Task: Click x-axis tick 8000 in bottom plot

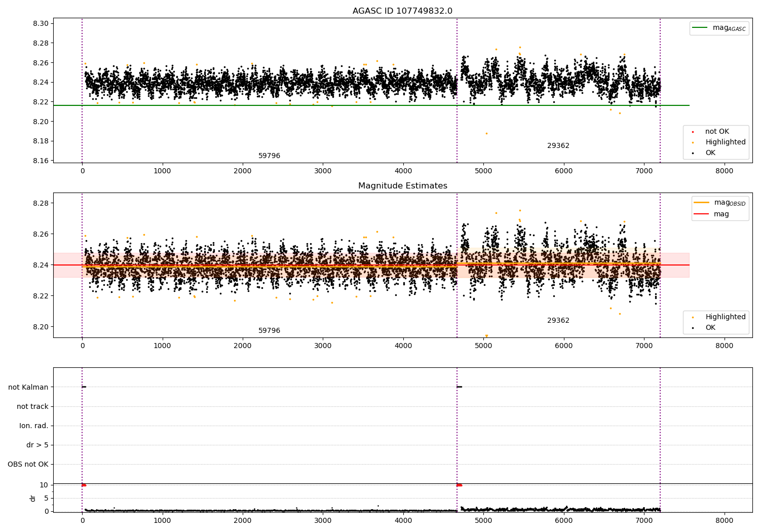Action: coord(724,520)
